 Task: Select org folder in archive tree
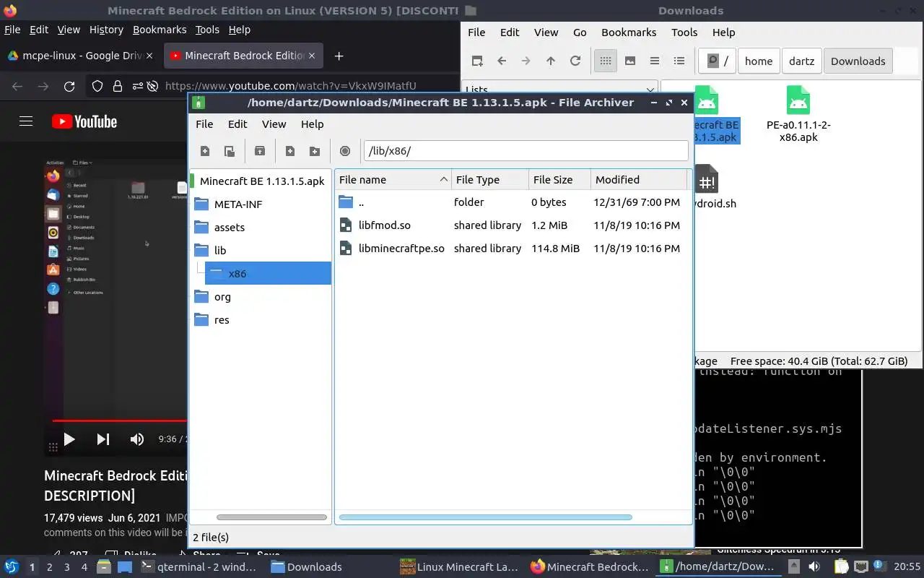222,297
